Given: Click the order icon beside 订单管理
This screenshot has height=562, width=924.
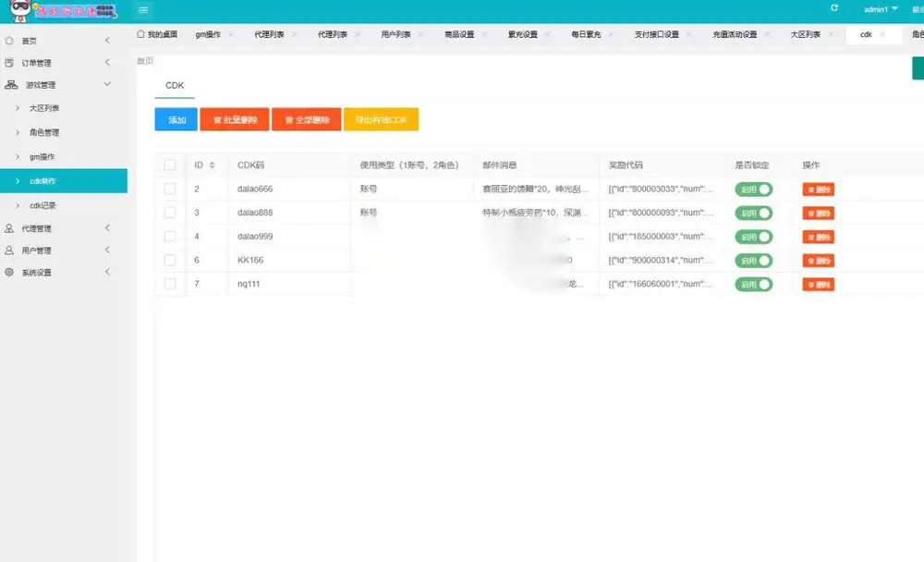Looking at the screenshot, I should click(9, 63).
